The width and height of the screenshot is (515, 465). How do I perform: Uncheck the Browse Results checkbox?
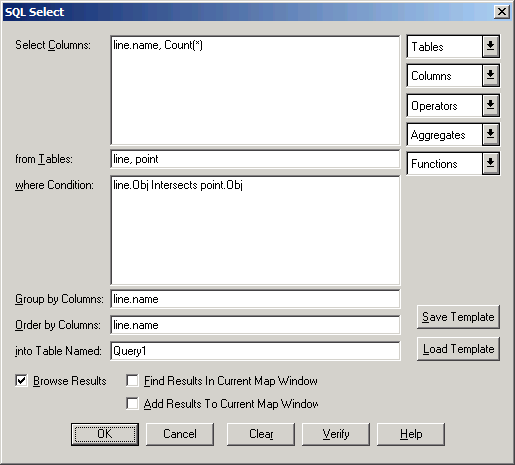[21, 381]
